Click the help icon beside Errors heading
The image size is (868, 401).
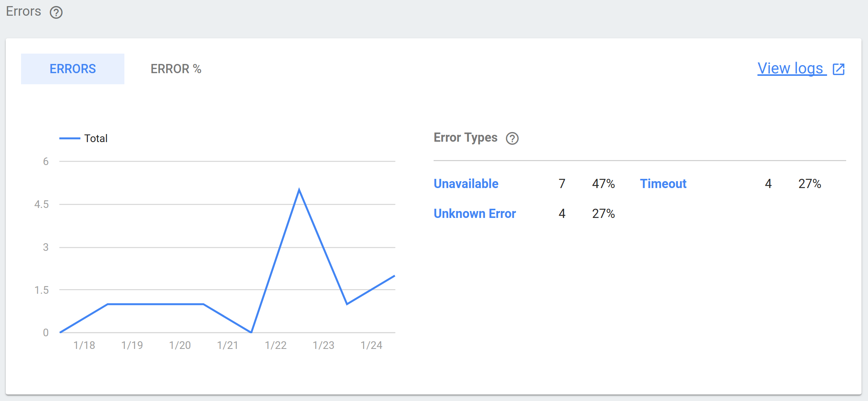pos(56,12)
